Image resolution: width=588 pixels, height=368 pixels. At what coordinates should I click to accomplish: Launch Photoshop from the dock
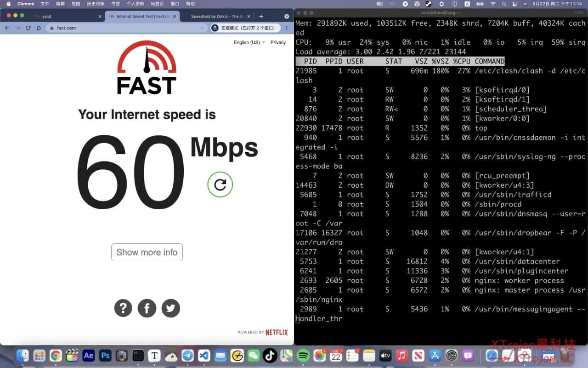(105, 356)
